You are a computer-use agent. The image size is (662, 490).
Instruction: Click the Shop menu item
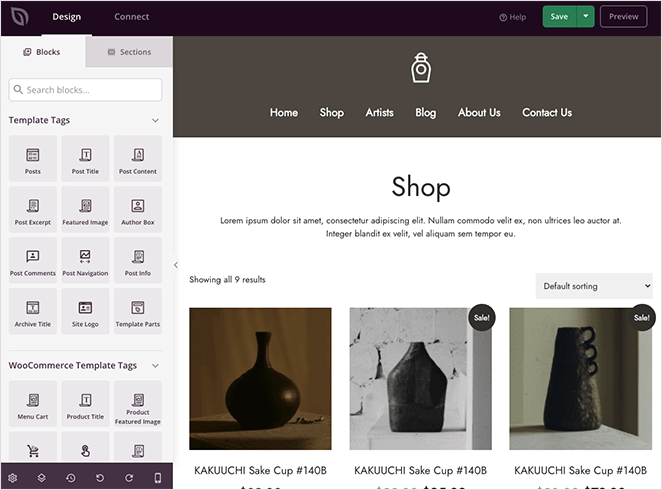pos(331,113)
